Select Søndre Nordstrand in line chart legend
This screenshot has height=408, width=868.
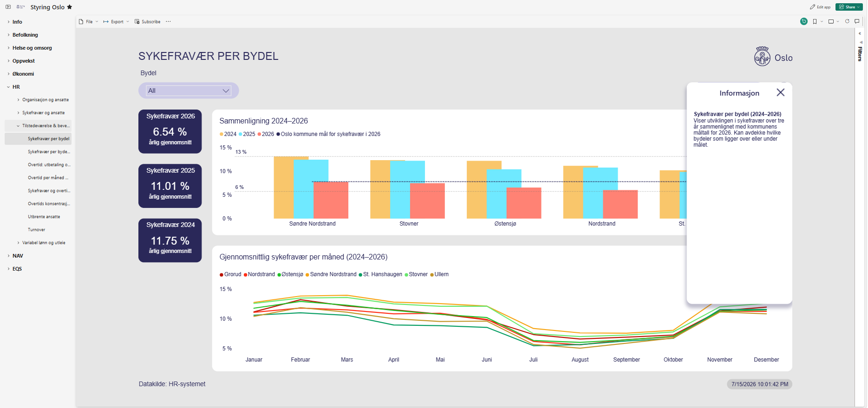click(x=331, y=274)
